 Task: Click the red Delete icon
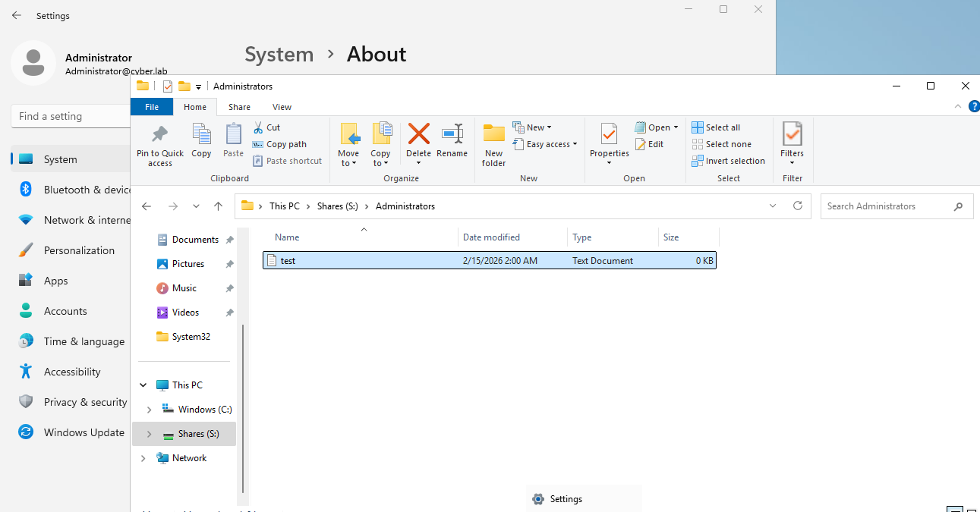coord(418,135)
